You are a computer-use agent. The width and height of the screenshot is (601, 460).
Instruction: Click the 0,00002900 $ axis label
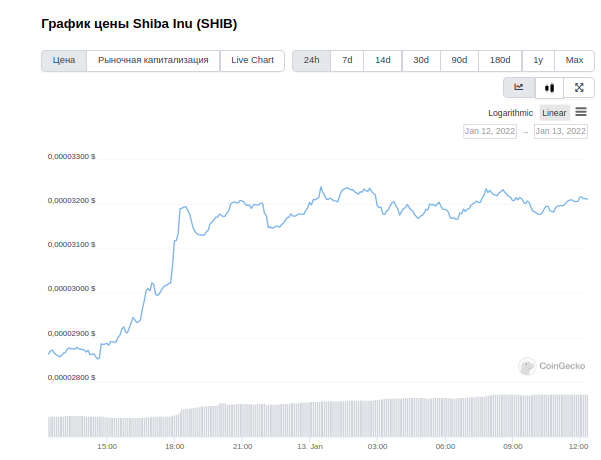71,334
